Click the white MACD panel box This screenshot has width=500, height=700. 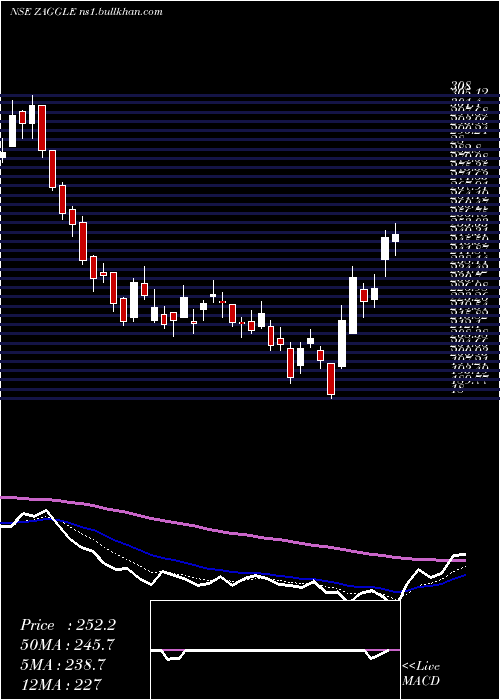coord(275,650)
